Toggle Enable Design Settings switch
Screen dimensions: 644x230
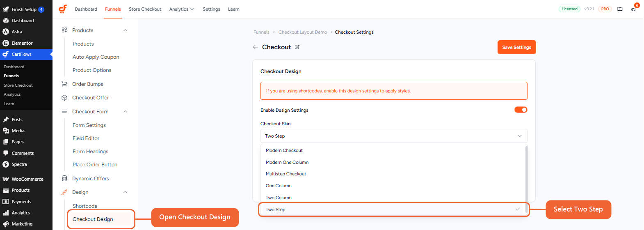tap(521, 110)
